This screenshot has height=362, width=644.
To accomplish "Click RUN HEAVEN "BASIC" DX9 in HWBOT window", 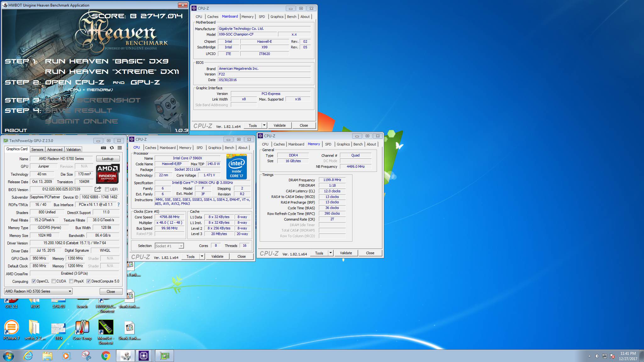I will 107,61.
